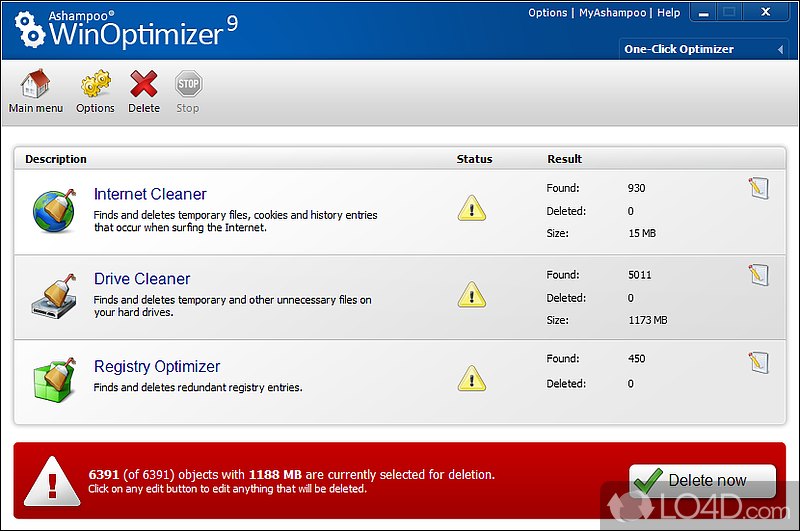800x531 pixels.
Task: Edit Registry Optimizer results with notepad icon
Action: (x=759, y=363)
